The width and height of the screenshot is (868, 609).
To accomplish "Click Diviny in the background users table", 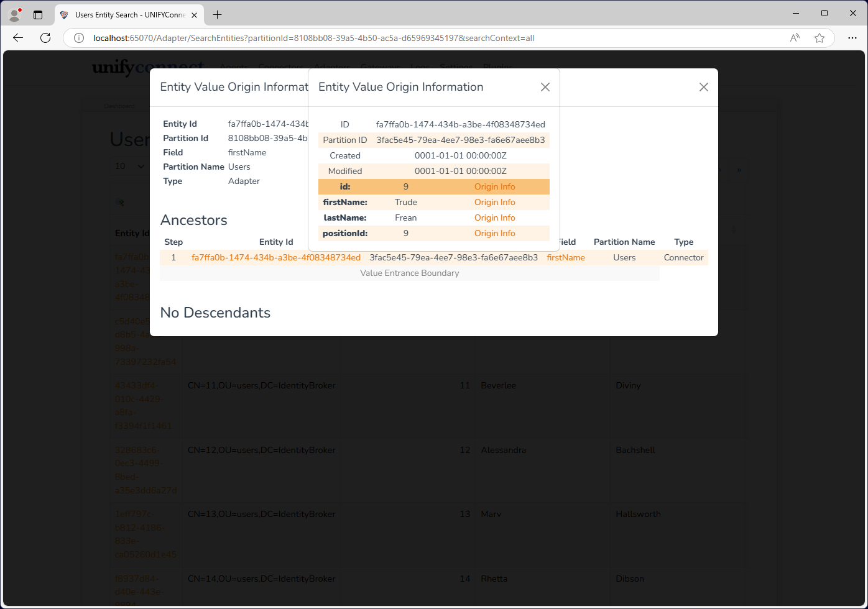I will [x=628, y=385].
